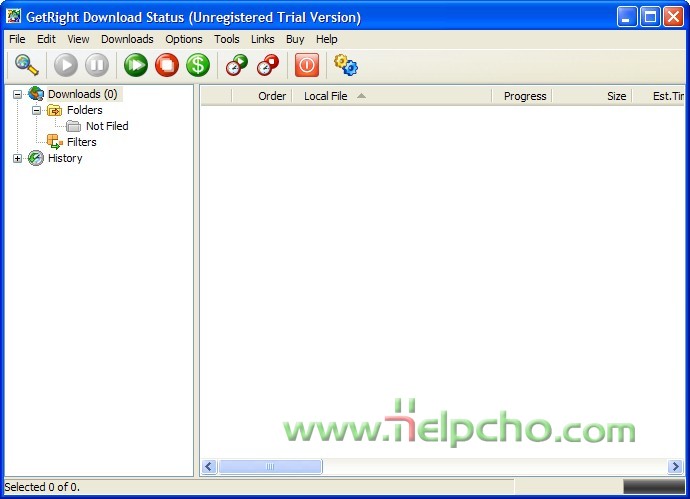Click the blank first column header
Viewport: 690px width, 499px height.
point(217,96)
